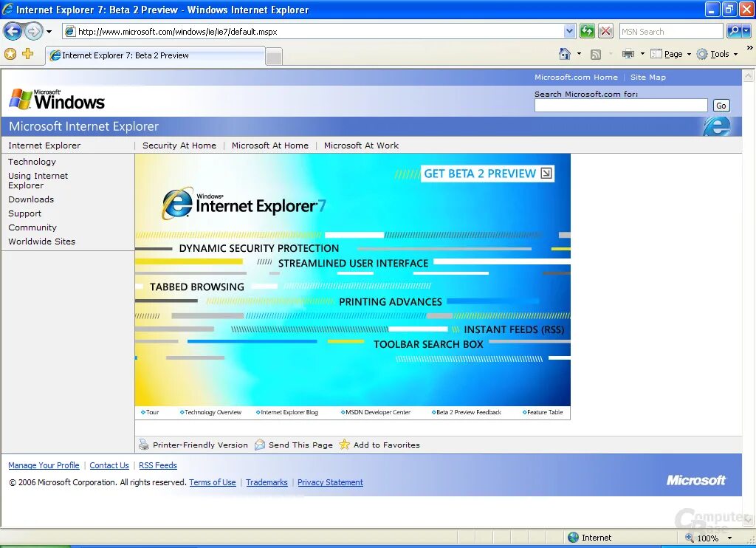Click the Home page house icon

click(565, 54)
